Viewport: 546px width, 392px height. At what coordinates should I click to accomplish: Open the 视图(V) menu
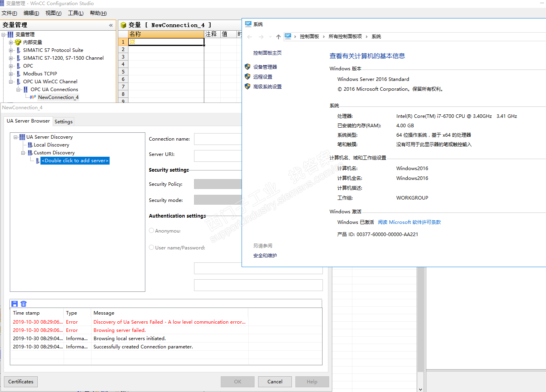(x=53, y=13)
